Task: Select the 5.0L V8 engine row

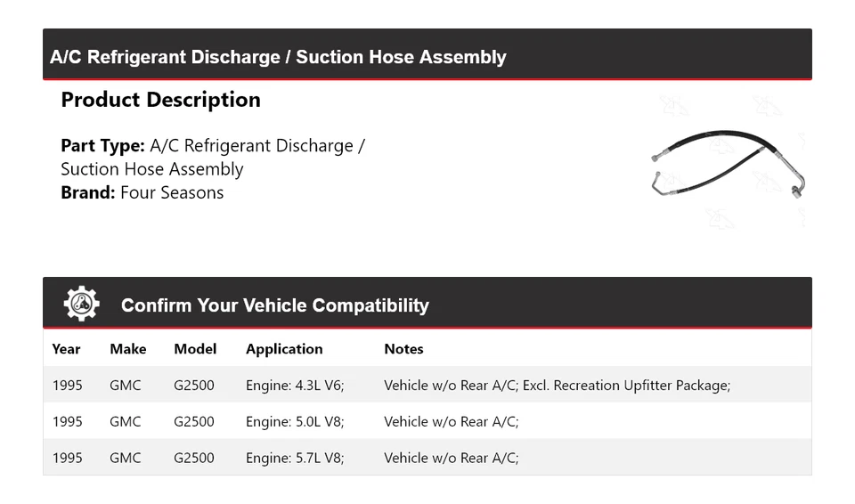Action: click(x=295, y=422)
